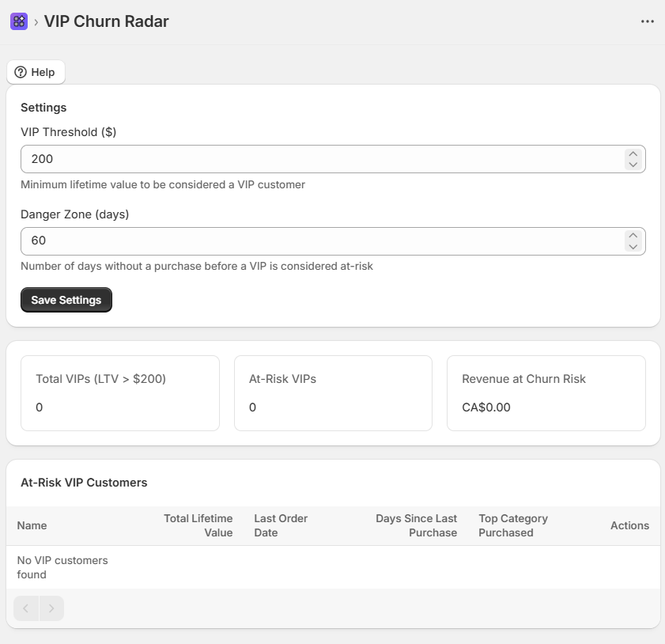Select the Revenue at Churn Risk card
This screenshot has width=665, height=644.
546,393
